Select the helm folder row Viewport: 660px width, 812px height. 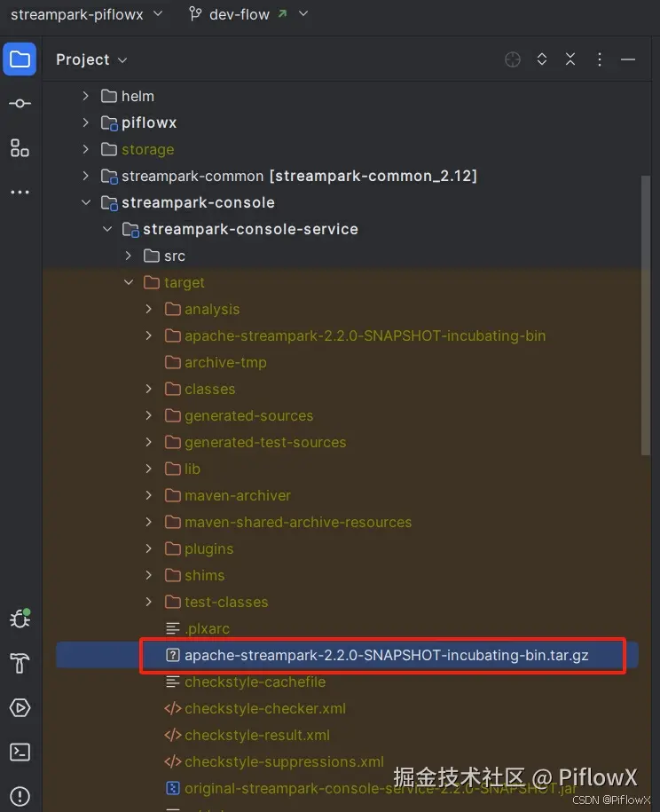point(347,96)
